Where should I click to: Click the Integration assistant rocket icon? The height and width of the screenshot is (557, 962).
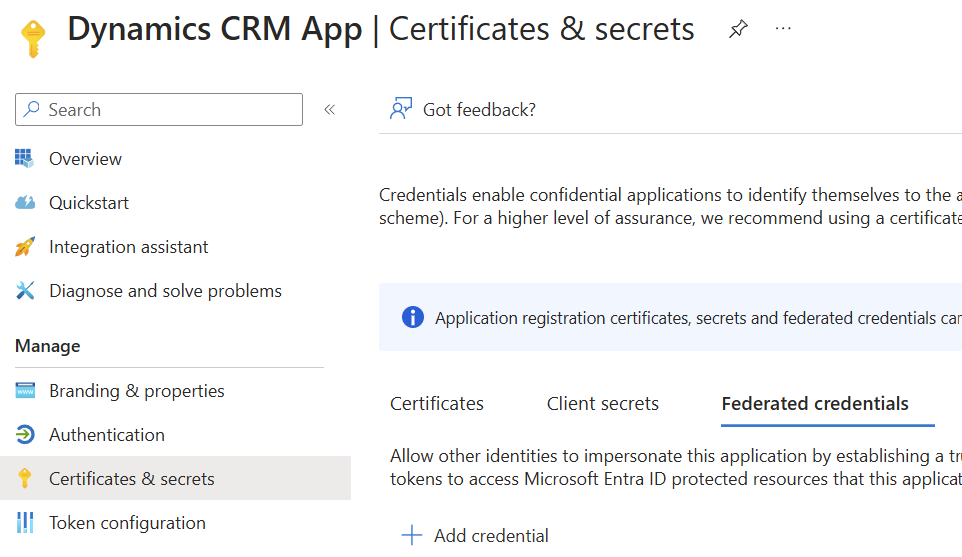click(x=25, y=247)
